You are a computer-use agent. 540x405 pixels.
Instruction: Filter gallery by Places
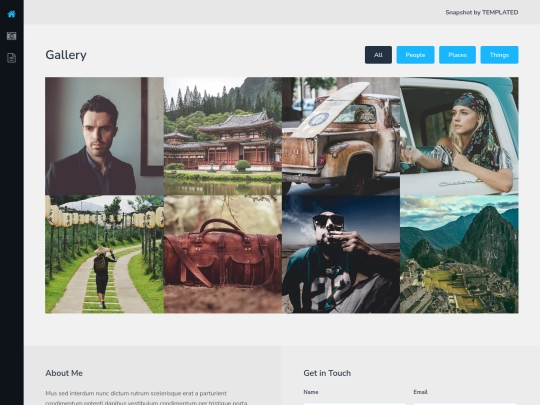(457, 55)
